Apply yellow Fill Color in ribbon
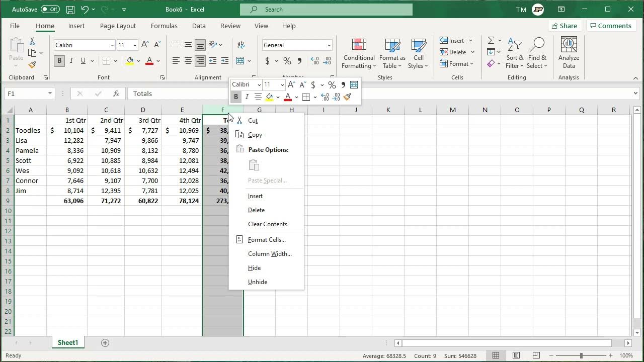This screenshot has height=362, width=644. point(130,61)
